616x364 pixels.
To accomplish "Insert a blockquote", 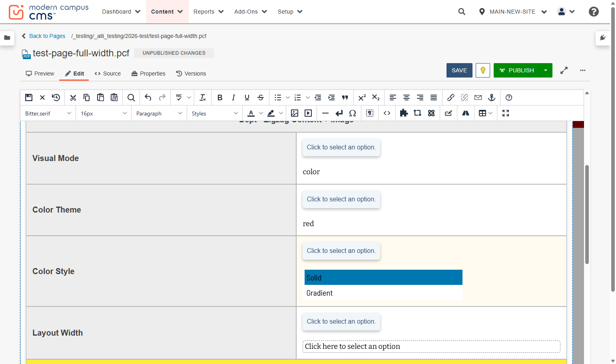I will tap(345, 97).
